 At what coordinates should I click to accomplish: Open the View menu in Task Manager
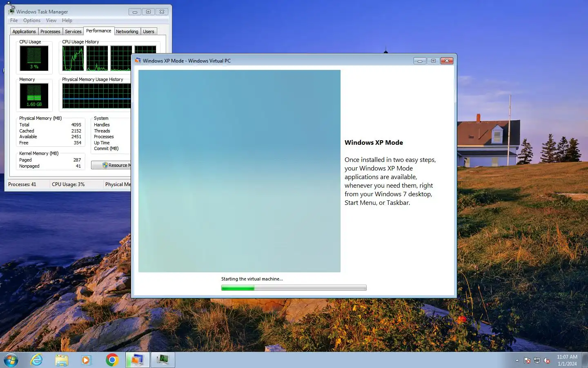coord(51,20)
